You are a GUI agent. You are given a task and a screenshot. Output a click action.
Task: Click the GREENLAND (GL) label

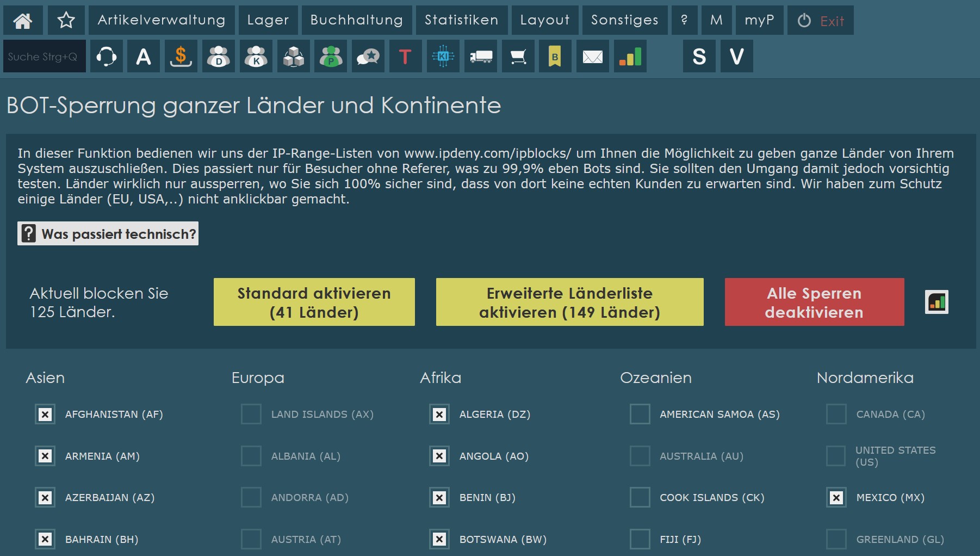(900, 539)
